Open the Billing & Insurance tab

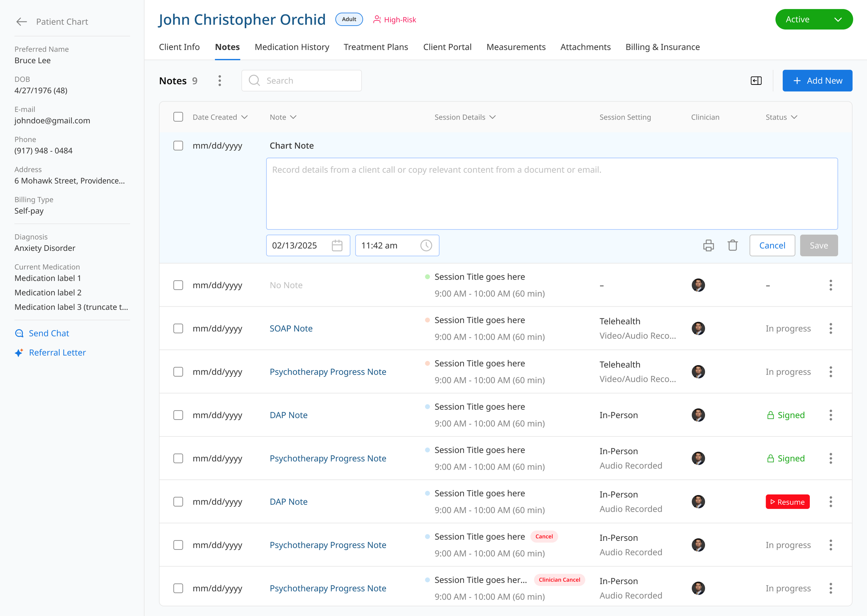point(662,47)
